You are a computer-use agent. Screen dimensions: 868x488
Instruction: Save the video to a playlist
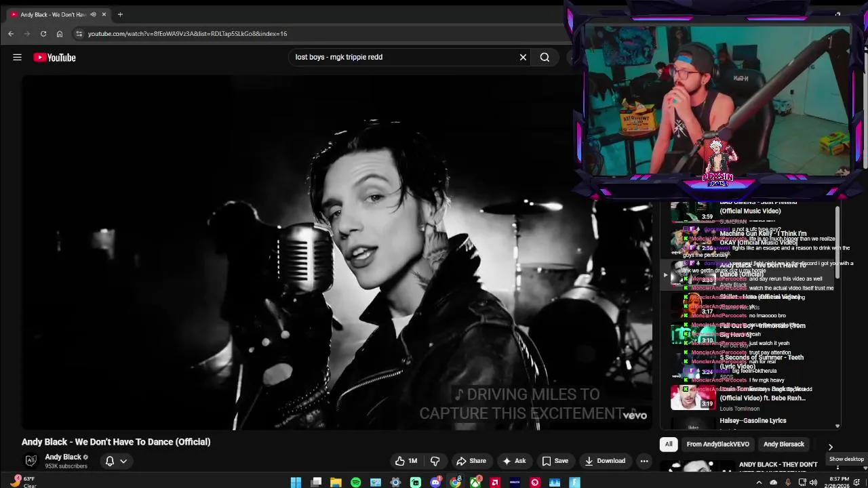555,461
